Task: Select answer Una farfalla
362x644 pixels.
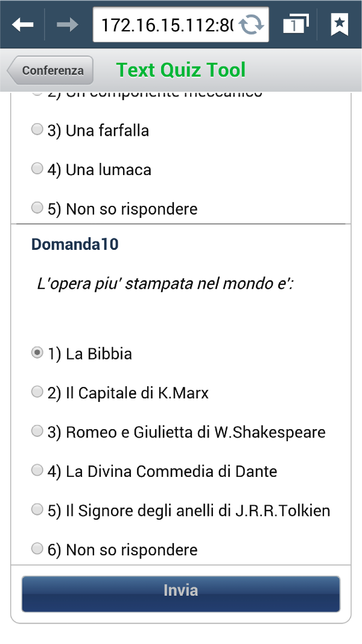Action: coord(37,130)
